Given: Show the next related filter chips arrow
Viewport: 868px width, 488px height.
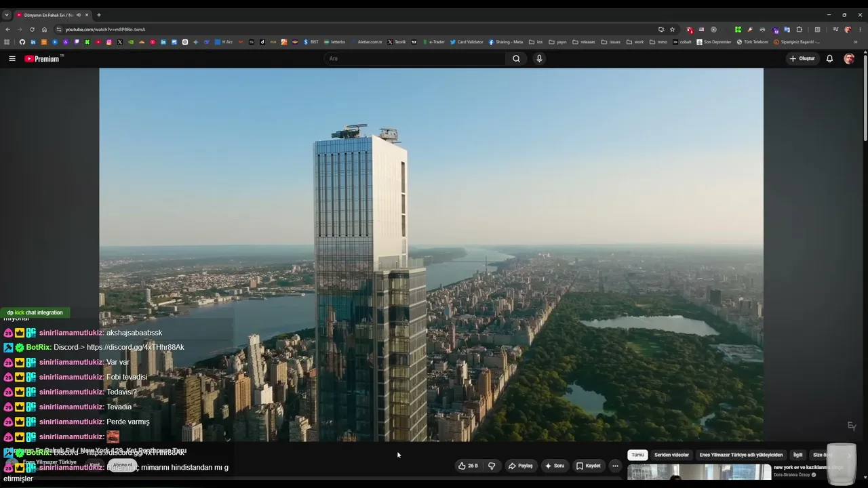Looking at the screenshot, I should pos(849,455).
